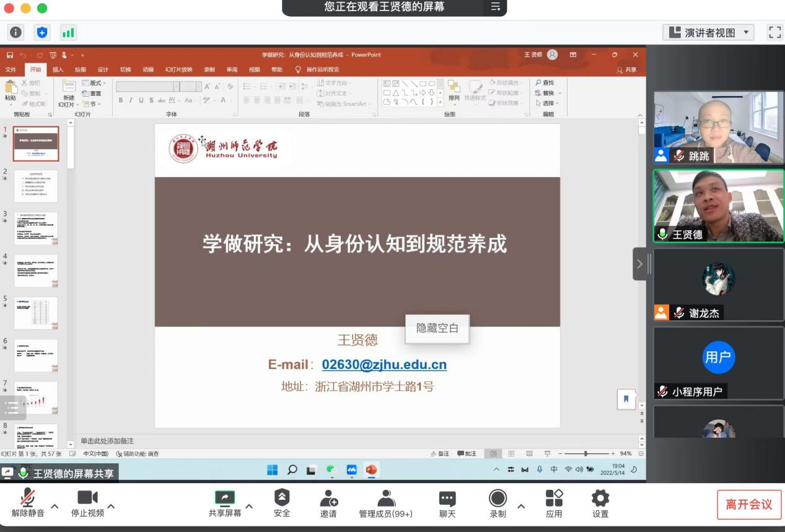
Task: Toggle 停止视频 camera button
Action: tap(87, 503)
